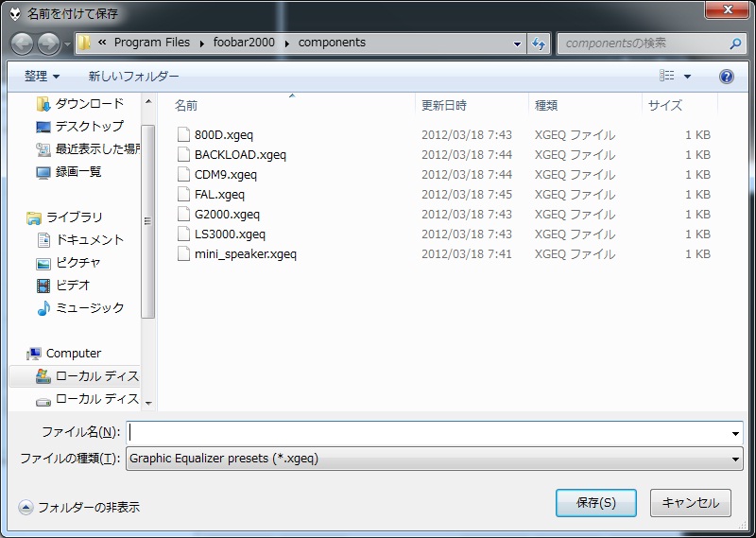Select the highlighted ローカル ディスク drive
Viewport: 756px width, 538px height.
tap(76, 376)
